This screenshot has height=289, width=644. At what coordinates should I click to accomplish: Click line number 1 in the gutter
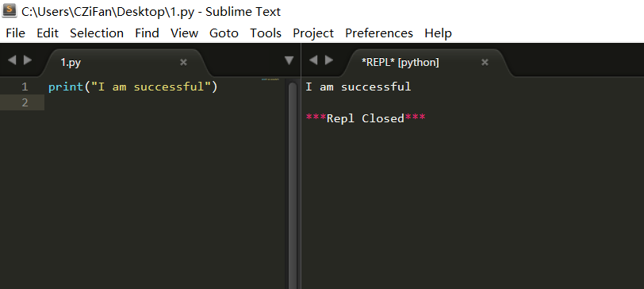pyautogui.click(x=25, y=87)
